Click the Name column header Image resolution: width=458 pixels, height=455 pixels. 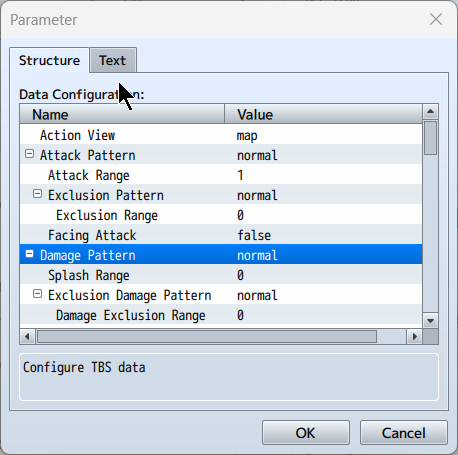point(122,114)
